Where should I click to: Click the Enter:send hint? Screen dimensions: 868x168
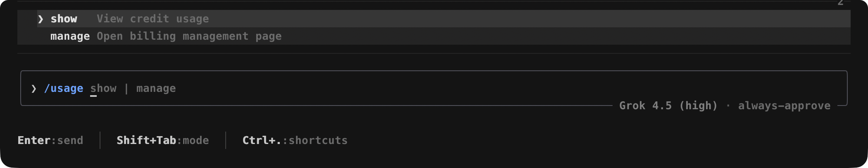(x=50, y=140)
